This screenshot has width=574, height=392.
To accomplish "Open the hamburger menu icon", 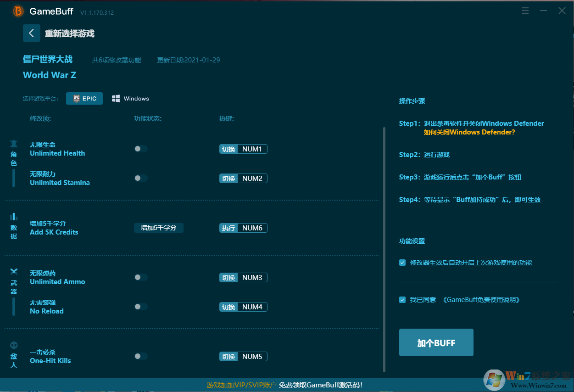I will [524, 11].
